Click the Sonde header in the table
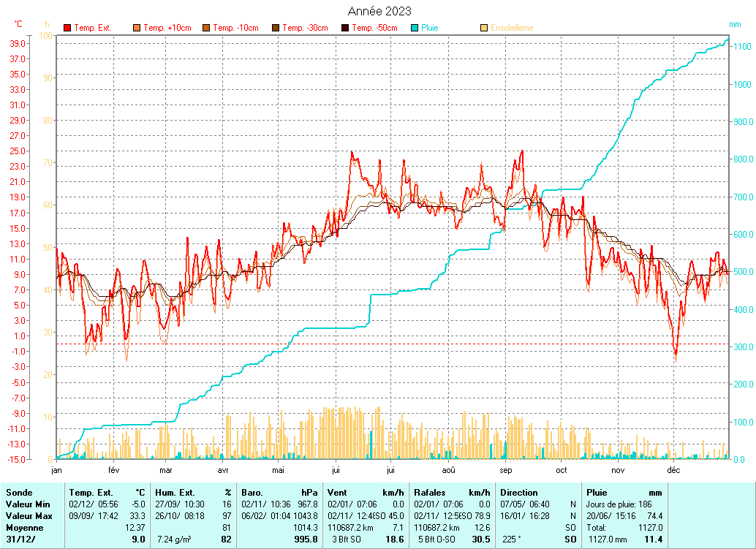 tap(19, 493)
